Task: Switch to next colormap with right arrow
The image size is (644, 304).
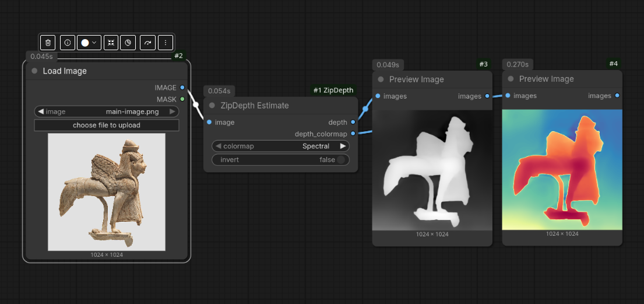Action: pyautogui.click(x=343, y=146)
